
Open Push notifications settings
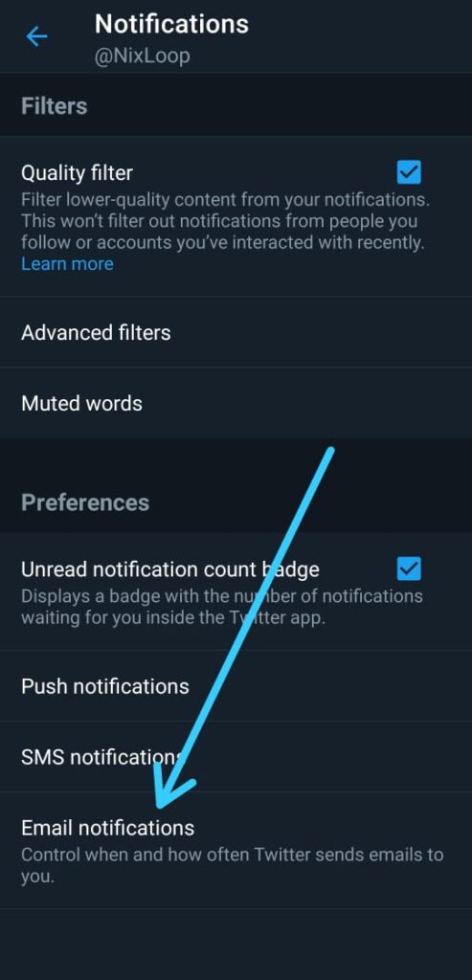click(236, 686)
